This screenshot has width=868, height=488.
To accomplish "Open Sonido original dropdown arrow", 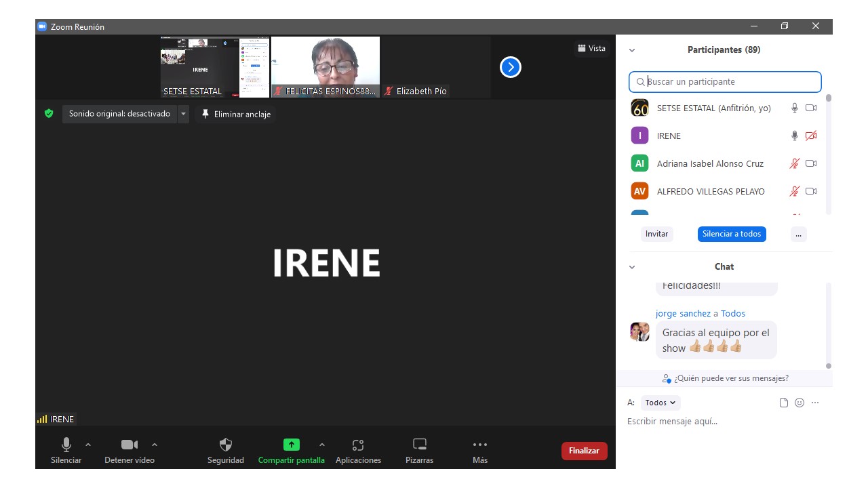I will (183, 114).
